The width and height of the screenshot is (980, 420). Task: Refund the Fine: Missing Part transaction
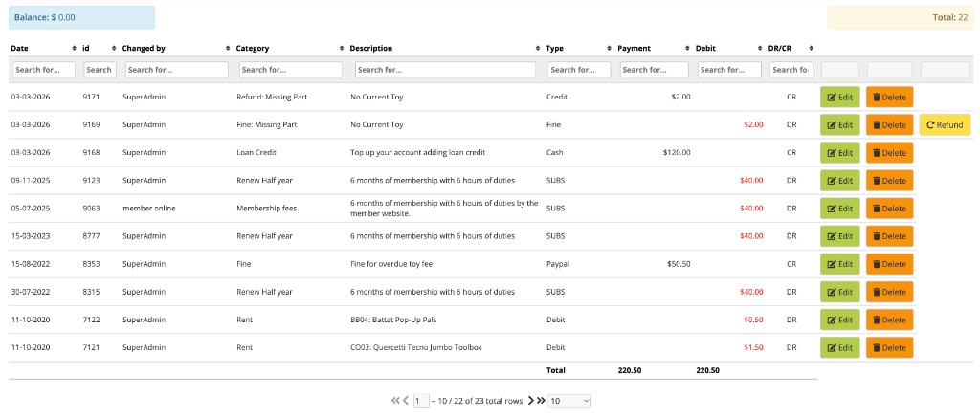coord(945,125)
